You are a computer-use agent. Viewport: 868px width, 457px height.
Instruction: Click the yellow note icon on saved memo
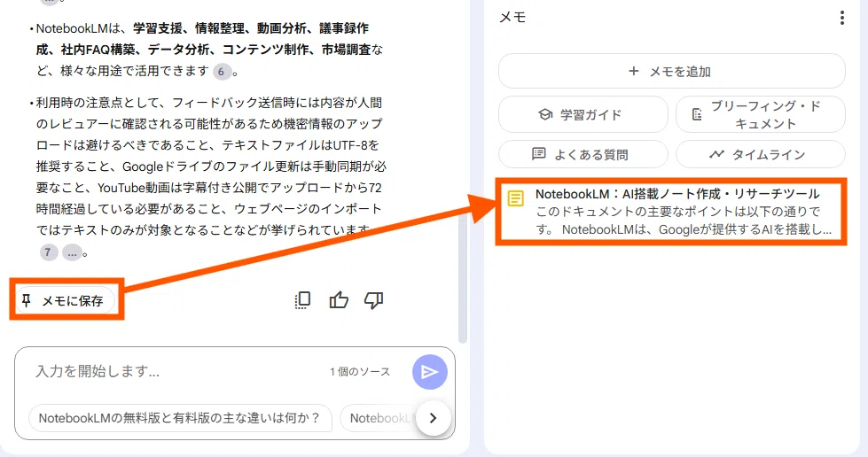[x=515, y=198]
